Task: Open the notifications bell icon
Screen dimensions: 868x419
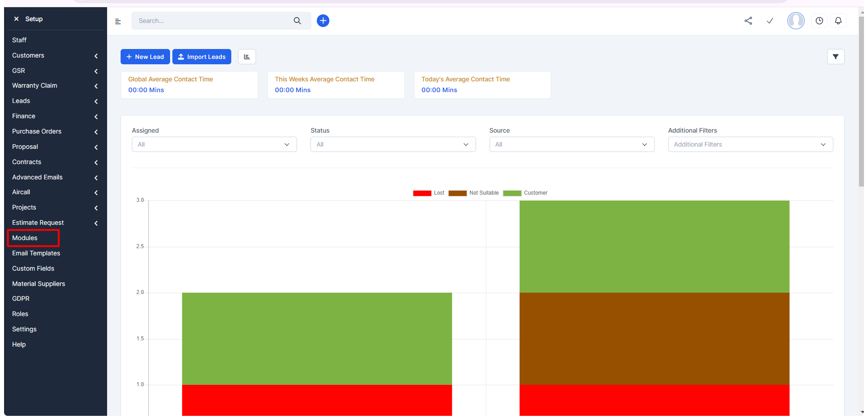Action: pyautogui.click(x=838, y=21)
